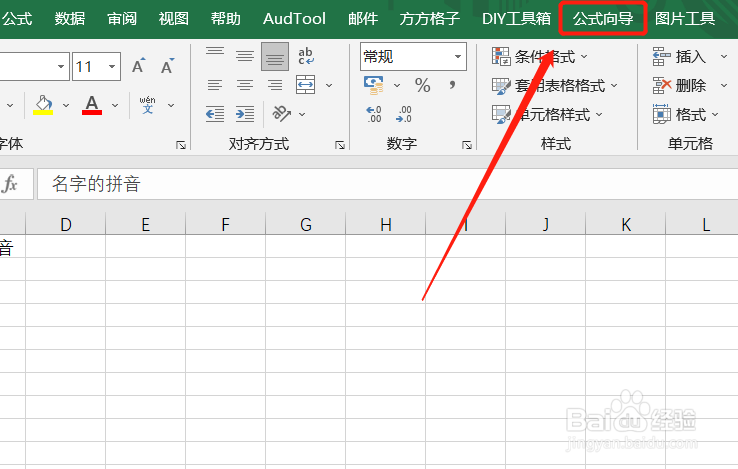Viewport: 738px width, 469px height.
Task: Align text to vertical middle
Action: [x=245, y=56]
